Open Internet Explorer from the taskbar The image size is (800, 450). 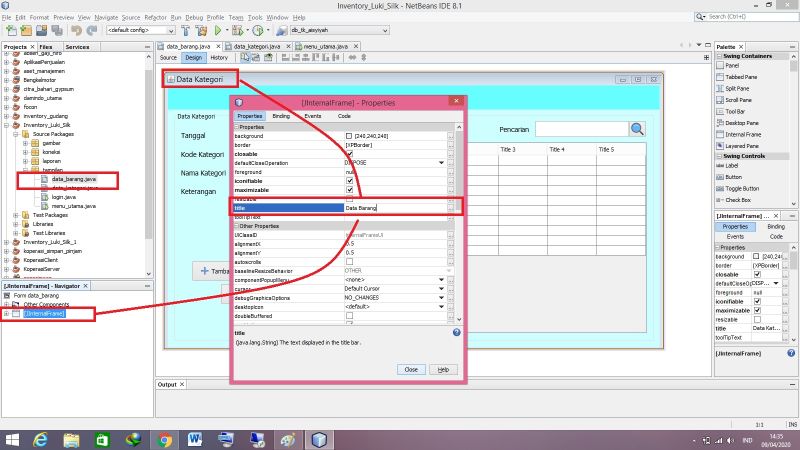[x=40, y=440]
